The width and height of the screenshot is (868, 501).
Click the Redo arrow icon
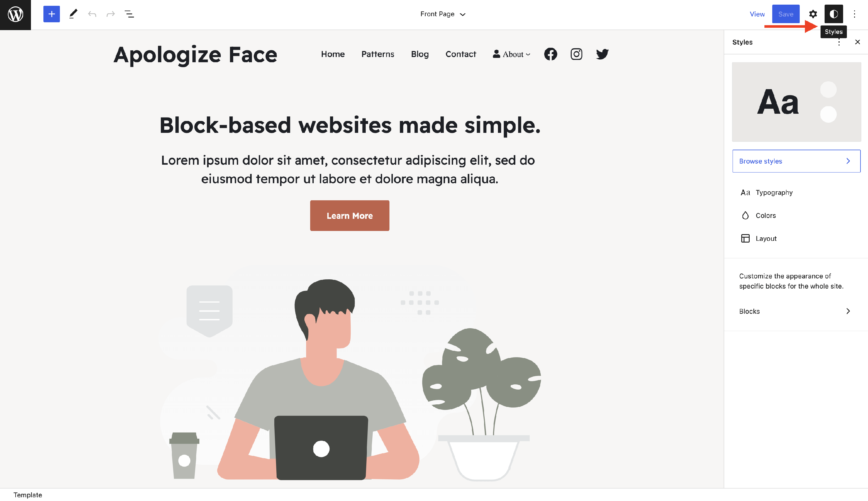point(111,14)
